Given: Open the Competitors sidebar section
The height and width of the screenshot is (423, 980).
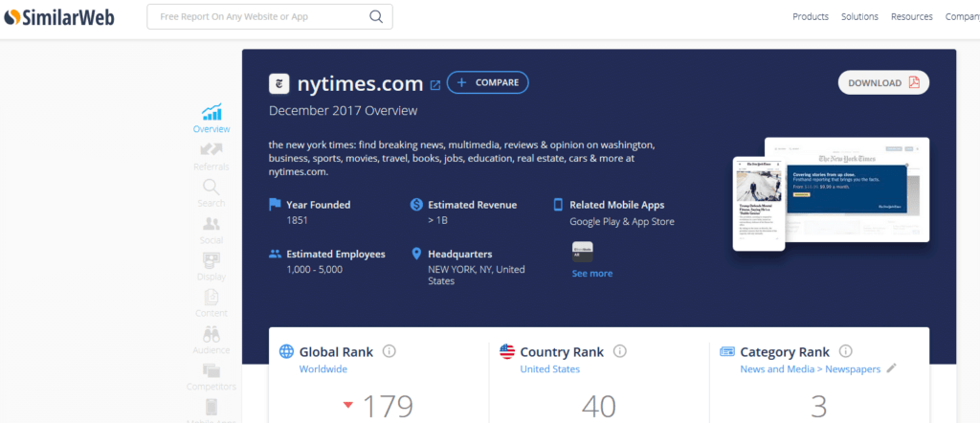Looking at the screenshot, I should 212,377.
